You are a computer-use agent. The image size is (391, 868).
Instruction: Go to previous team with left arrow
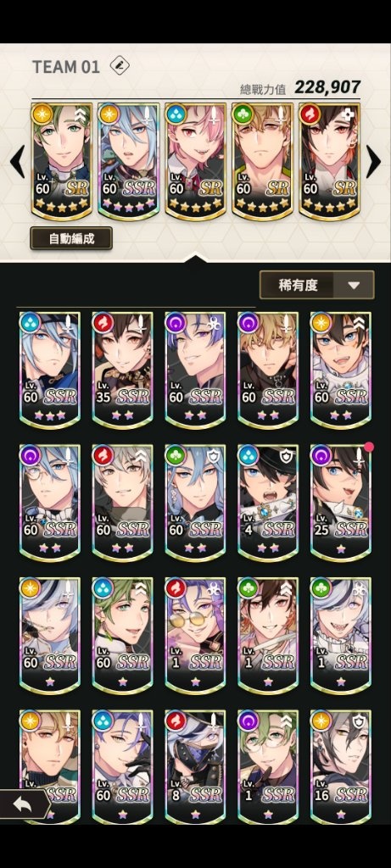(18, 162)
